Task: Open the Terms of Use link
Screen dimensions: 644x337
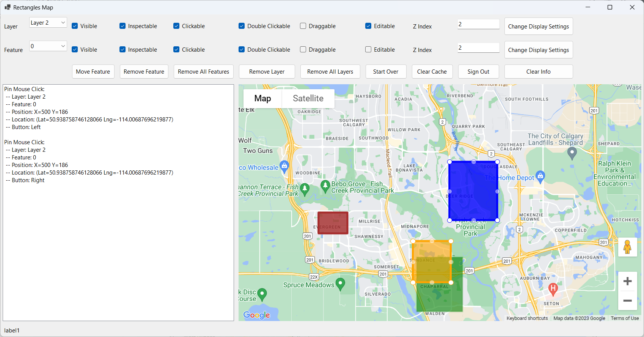Action: 624,318
